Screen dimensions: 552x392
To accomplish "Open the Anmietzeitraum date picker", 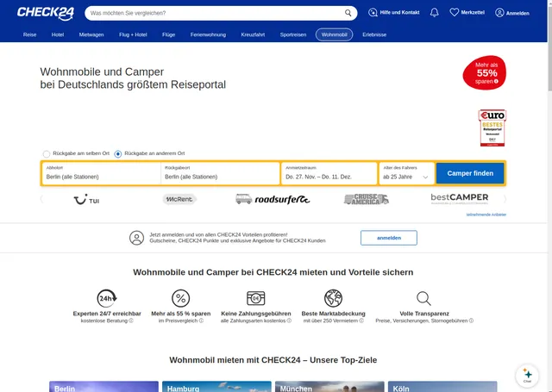I will coord(329,173).
